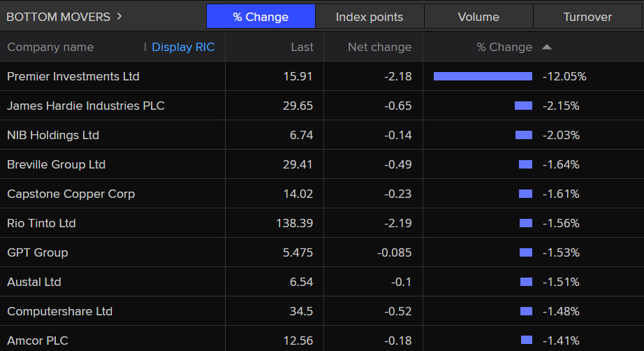This screenshot has width=644, height=351.
Task: Sort by Company name column header
Action: click(x=50, y=48)
